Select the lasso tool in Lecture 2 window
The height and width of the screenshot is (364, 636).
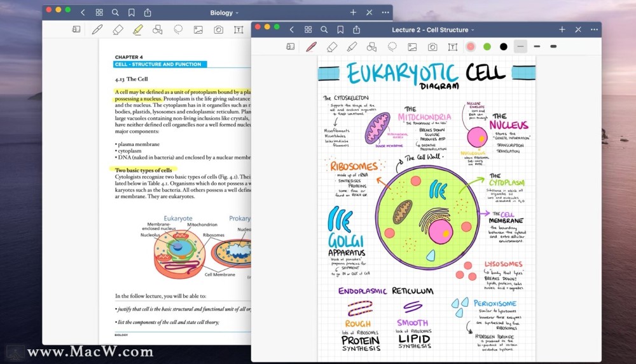point(392,47)
